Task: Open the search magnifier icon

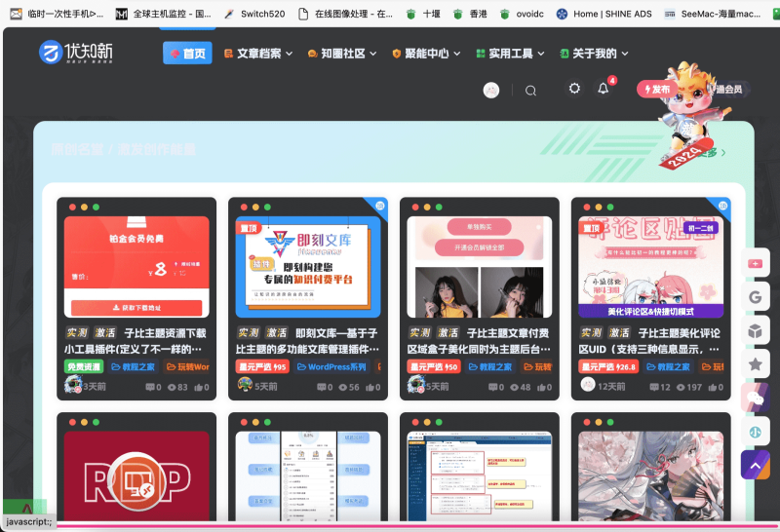Action: 530,91
